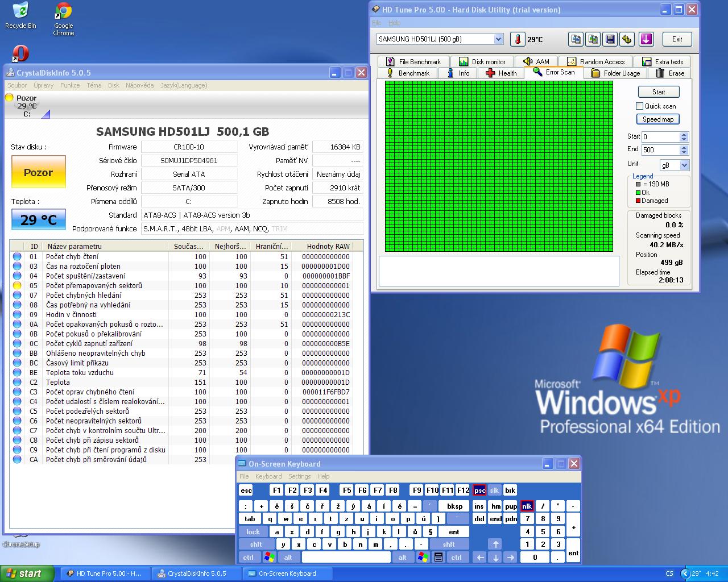Switch to Benchmark tab in HD Tune
Screen dimensions: 728x582
pyautogui.click(x=407, y=73)
